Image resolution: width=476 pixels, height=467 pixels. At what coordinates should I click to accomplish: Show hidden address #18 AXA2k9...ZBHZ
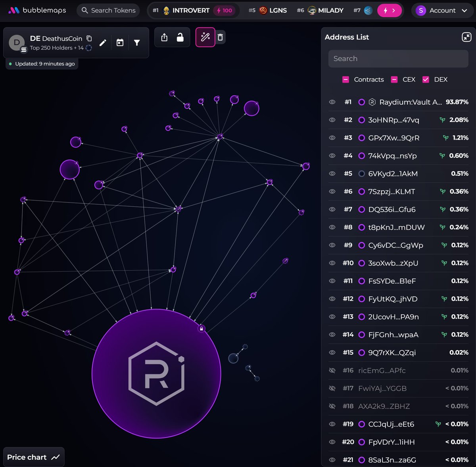click(332, 406)
